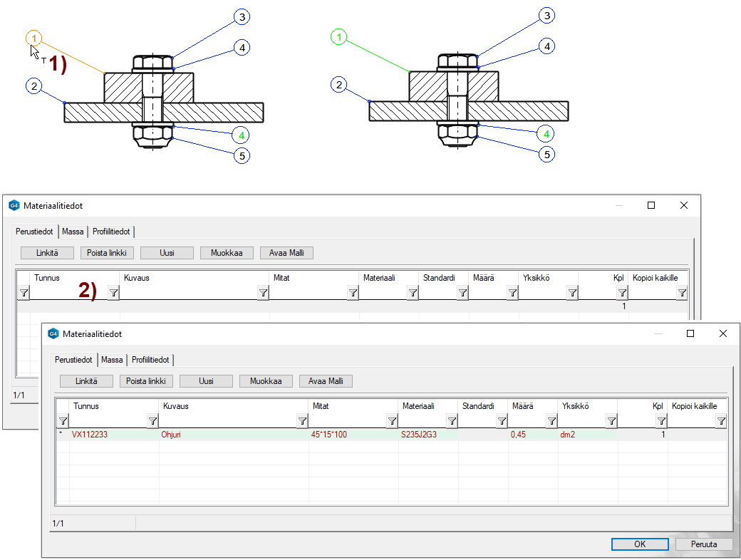Switch to Massa tab in front dialog
741x560 pixels.
(x=112, y=360)
